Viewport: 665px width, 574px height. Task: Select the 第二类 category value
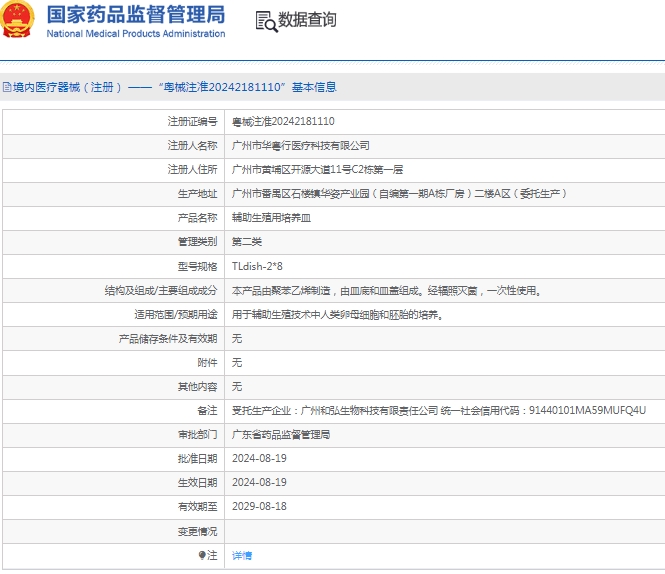pos(246,242)
